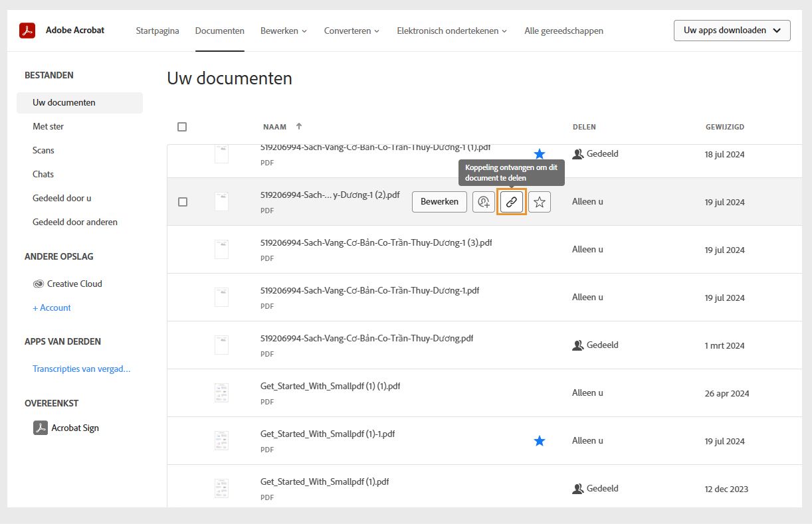The height and width of the screenshot is (524, 812).
Task: Click the link icon to share the document
Action: pyautogui.click(x=511, y=202)
